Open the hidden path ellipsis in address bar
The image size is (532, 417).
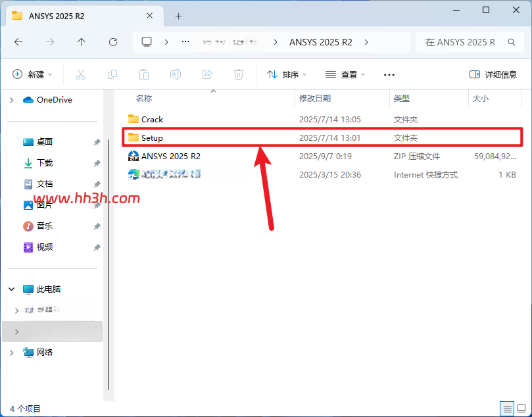185,41
